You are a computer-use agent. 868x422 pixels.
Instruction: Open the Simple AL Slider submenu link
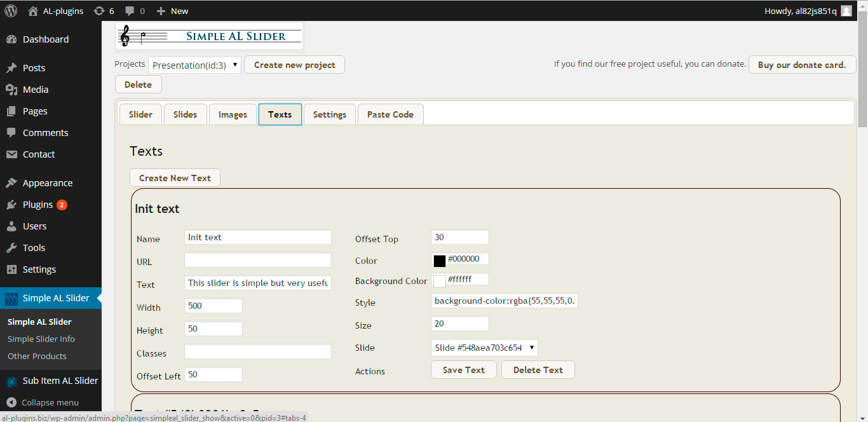coord(39,322)
